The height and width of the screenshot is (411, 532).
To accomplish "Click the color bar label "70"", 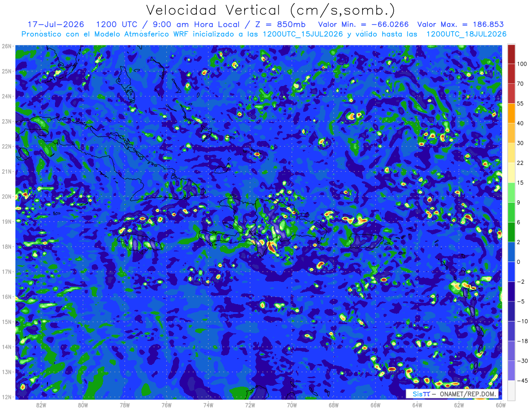I will click(520, 83).
